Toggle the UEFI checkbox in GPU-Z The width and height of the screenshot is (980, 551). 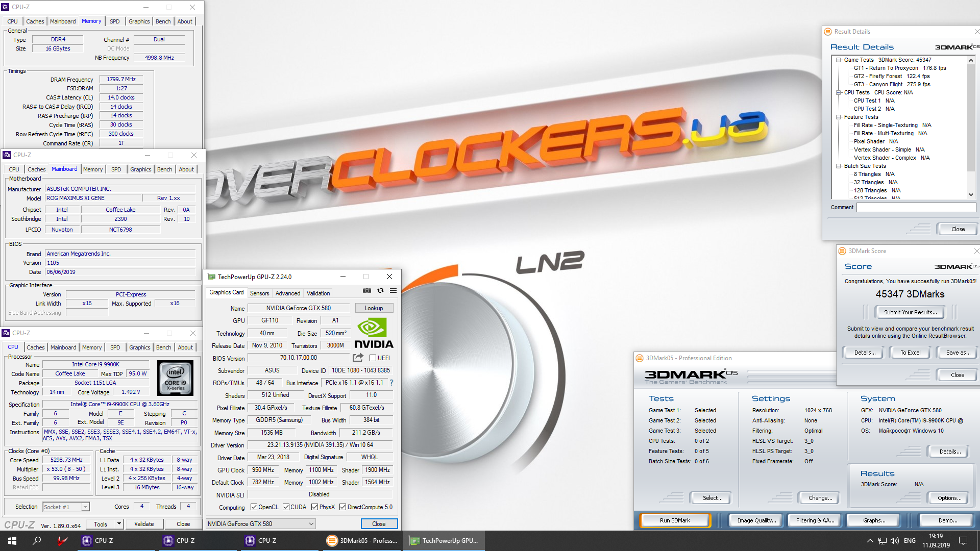[373, 358]
